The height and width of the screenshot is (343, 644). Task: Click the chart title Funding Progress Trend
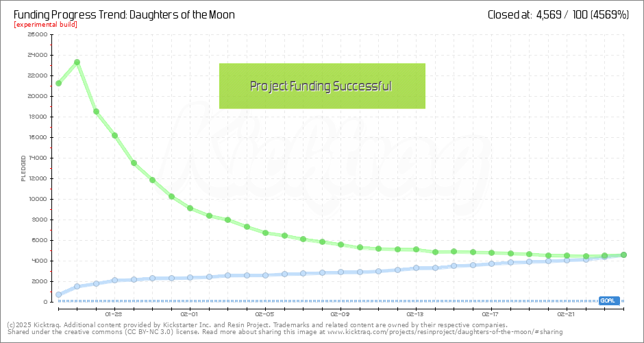pos(124,14)
